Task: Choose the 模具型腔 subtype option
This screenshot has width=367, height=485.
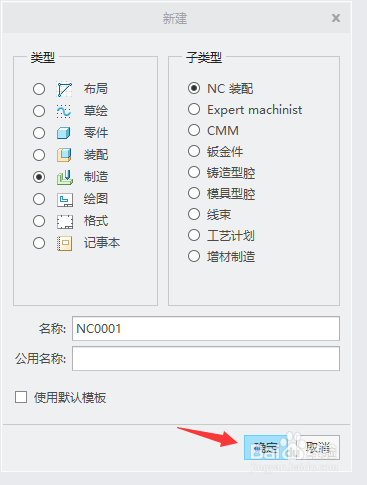Action: click(194, 193)
